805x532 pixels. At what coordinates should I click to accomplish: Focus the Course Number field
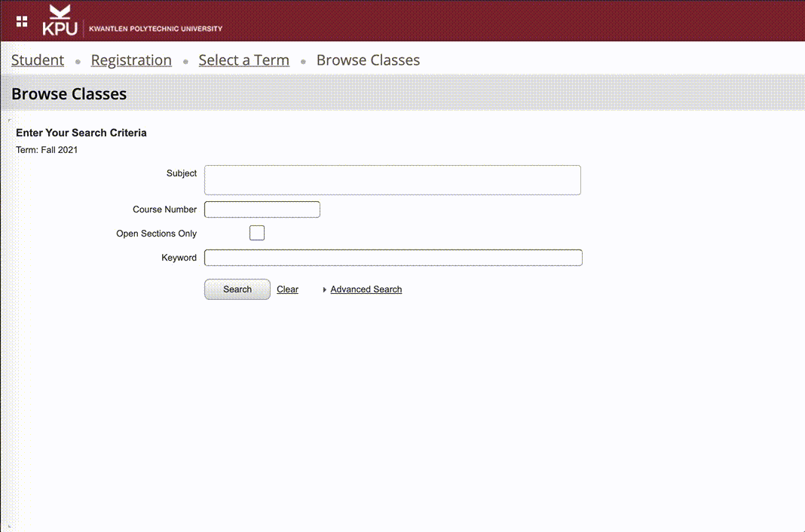[262, 209]
